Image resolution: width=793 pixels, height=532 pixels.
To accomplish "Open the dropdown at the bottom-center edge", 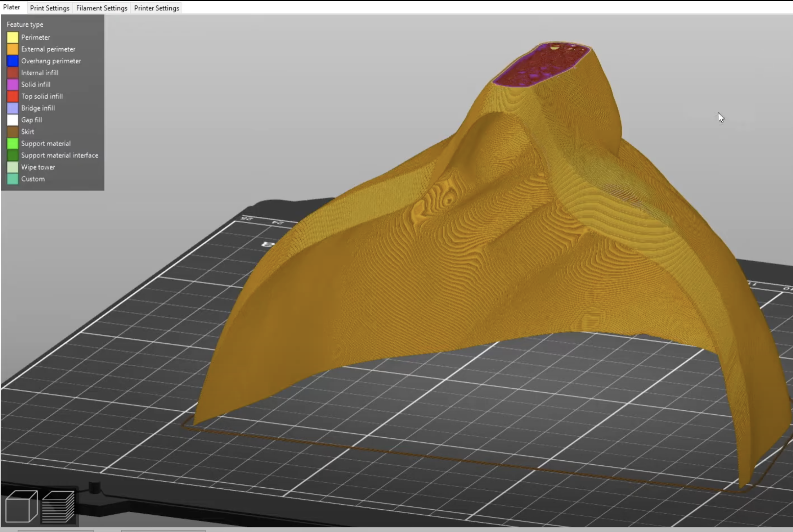I will coord(164,531).
